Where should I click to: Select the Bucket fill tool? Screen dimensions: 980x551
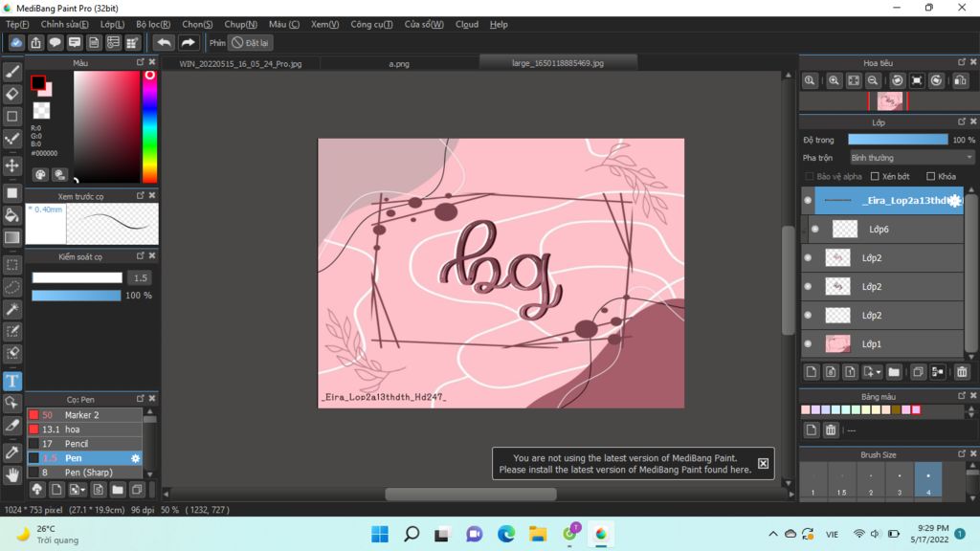(x=11, y=215)
